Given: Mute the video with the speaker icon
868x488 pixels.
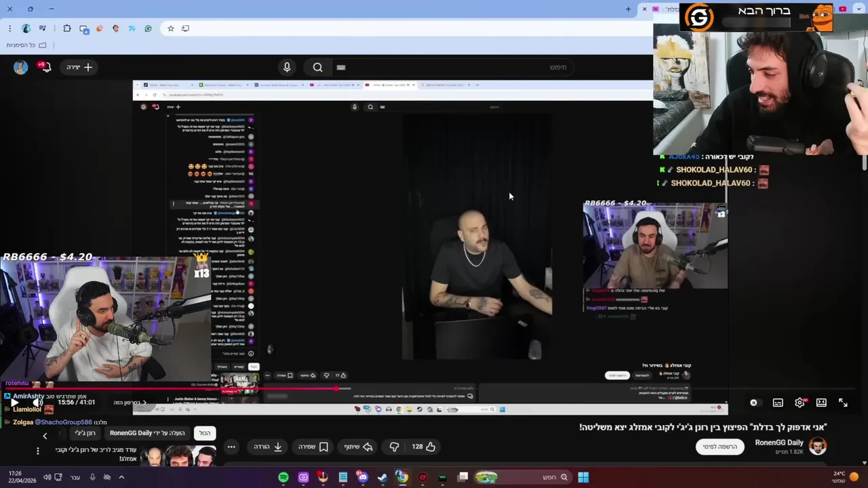Looking at the screenshot, I should tap(37, 403).
